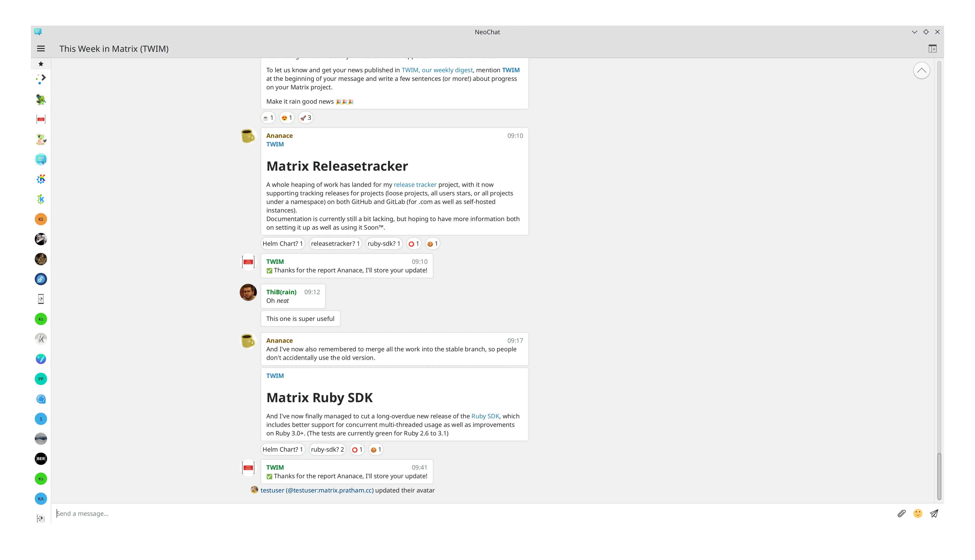Open the room with teal chat bubble avatar
The height and width of the screenshot is (560, 975).
[x=41, y=159]
